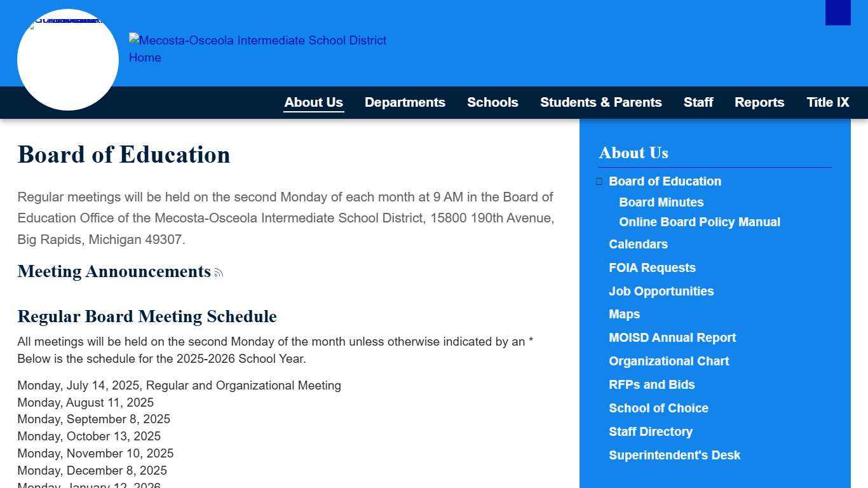Viewport: 868px width, 488px height.
Task: Open the About Us navigation menu
Action: pos(313,102)
